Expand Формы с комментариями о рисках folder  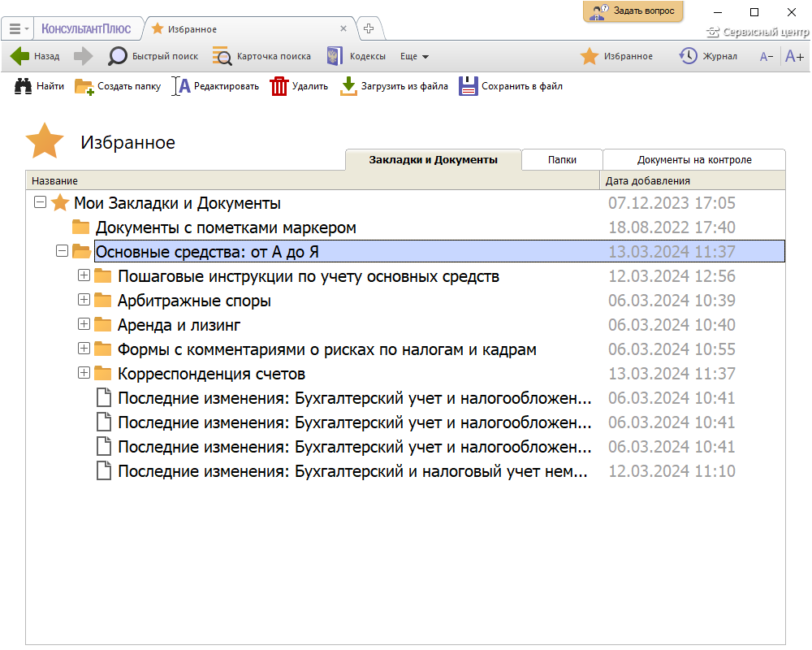(84, 348)
